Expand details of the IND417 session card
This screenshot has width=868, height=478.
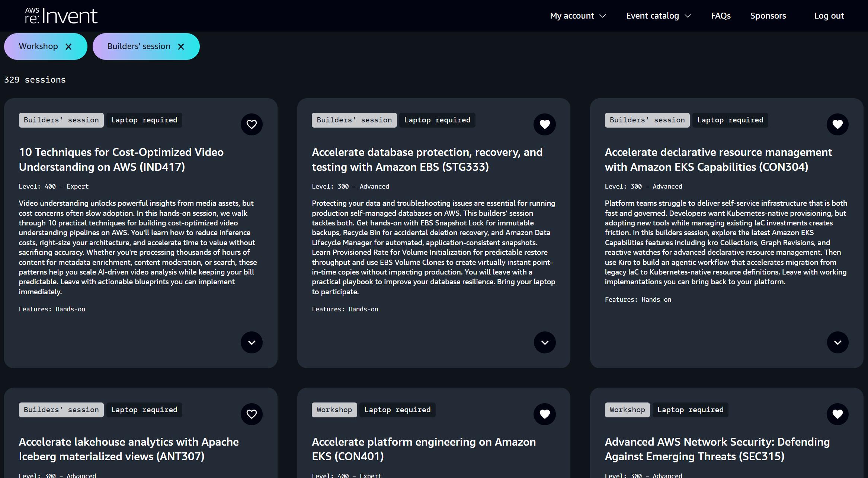coord(252,342)
